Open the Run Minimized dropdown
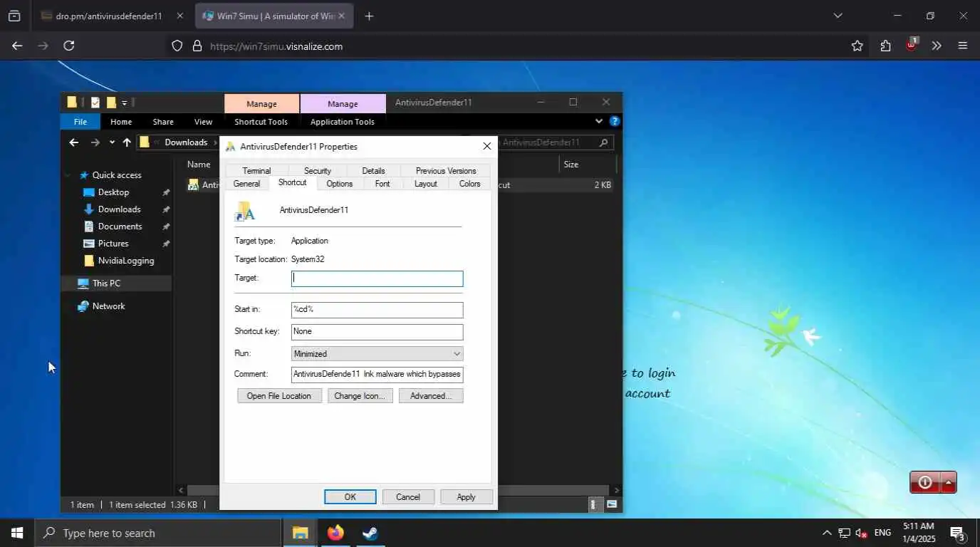The width and height of the screenshot is (980, 547). pyautogui.click(x=377, y=354)
